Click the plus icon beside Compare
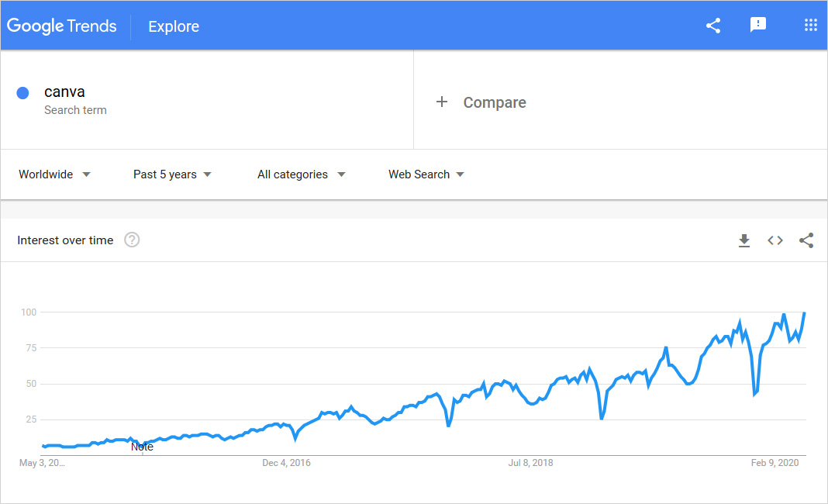 click(442, 102)
